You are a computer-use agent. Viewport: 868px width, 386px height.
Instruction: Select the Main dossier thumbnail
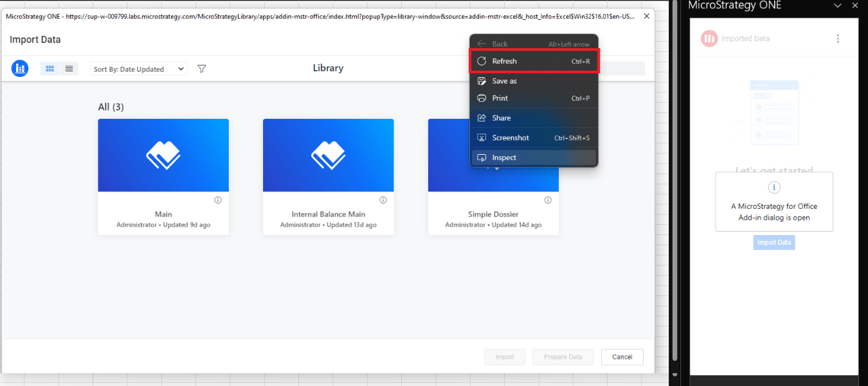tap(163, 155)
